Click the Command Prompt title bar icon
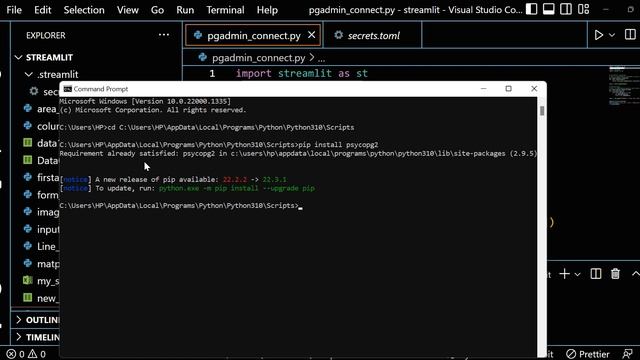This screenshot has height=360, width=640. (67, 89)
